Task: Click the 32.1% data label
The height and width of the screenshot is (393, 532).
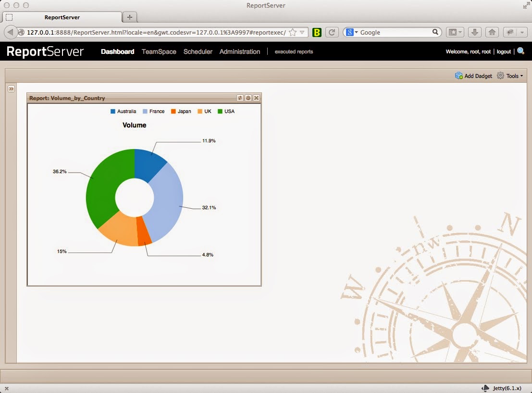Action: point(209,207)
